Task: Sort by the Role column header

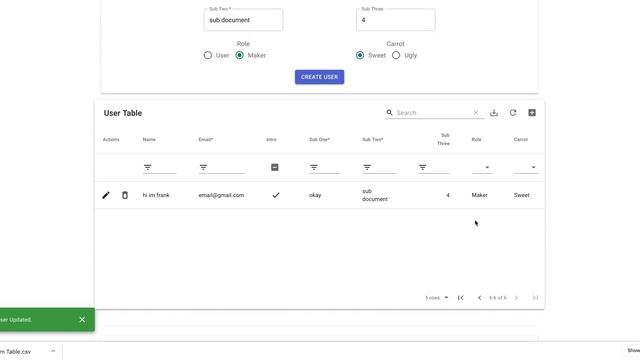Action: click(476, 140)
